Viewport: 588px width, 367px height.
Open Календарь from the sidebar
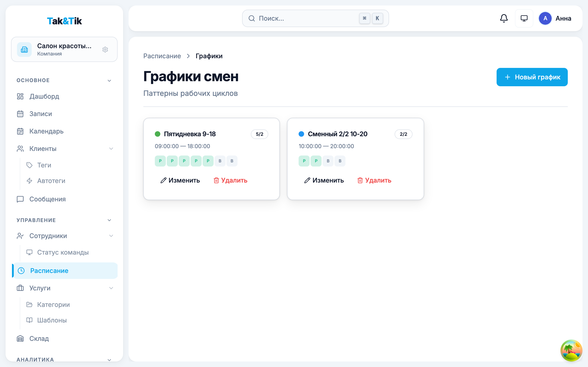46,131
